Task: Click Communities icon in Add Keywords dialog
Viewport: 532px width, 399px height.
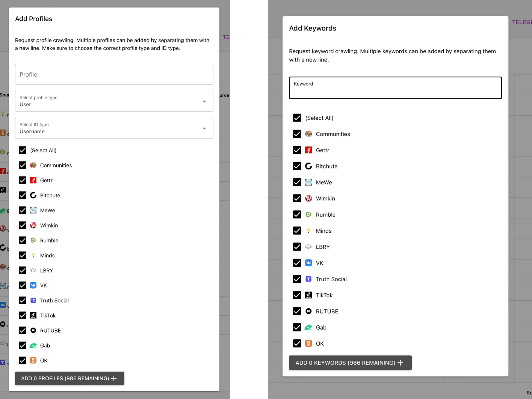Action: (308, 134)
